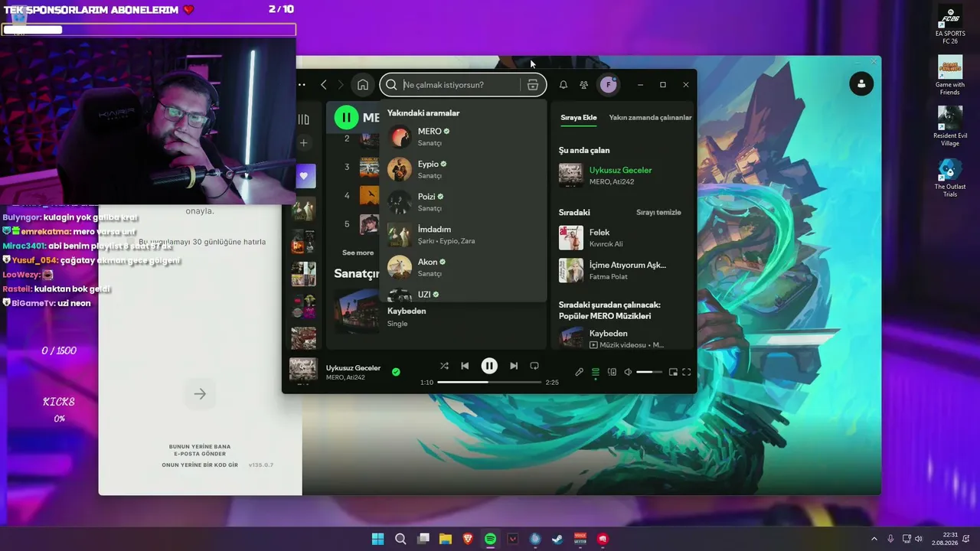Open the Kaybeden single album cover
This screenshot has height=551, width=980.
pyautogui.click(x=356, y=311)
